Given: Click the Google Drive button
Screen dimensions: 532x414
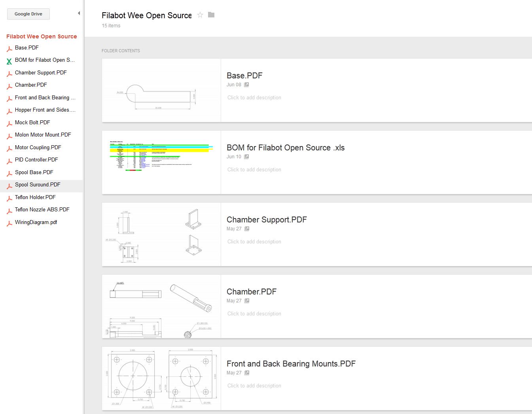Looking at the screenshot, I should (28, 14).
